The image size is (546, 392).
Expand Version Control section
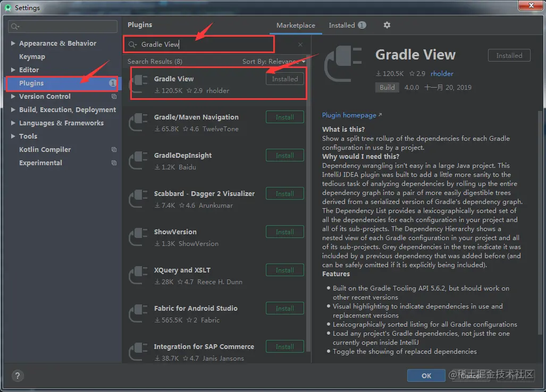tap(13, 96)
